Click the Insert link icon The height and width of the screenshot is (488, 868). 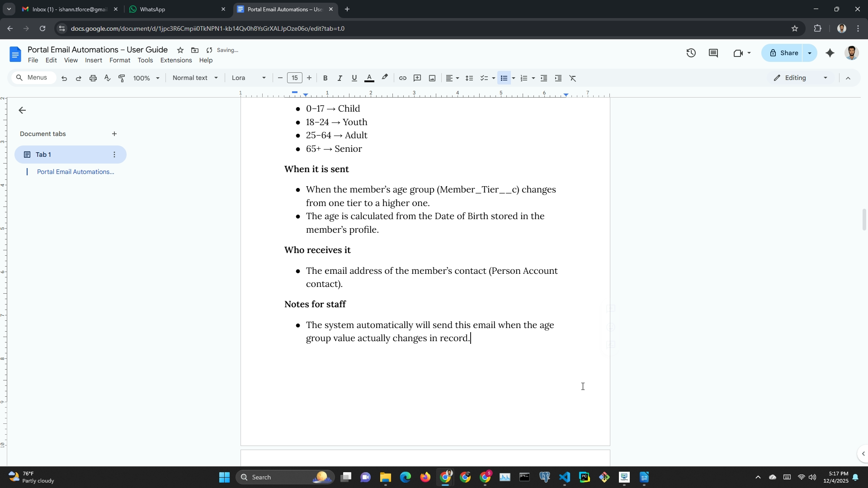tap(402, 78)
